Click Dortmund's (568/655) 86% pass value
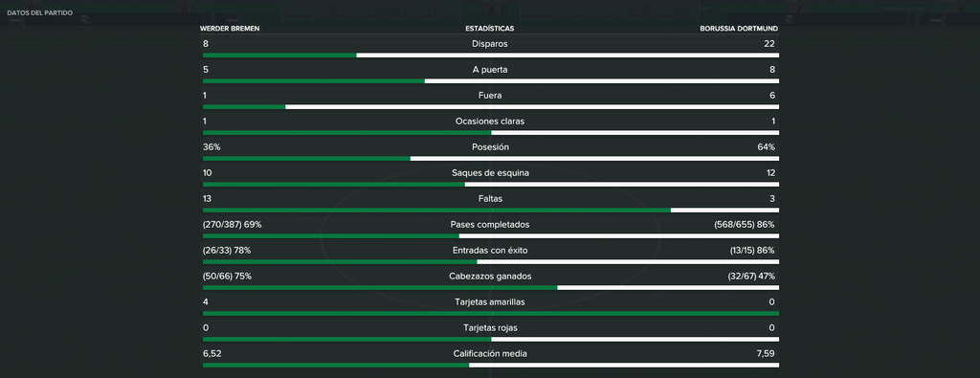 click(x=745, y=224)
